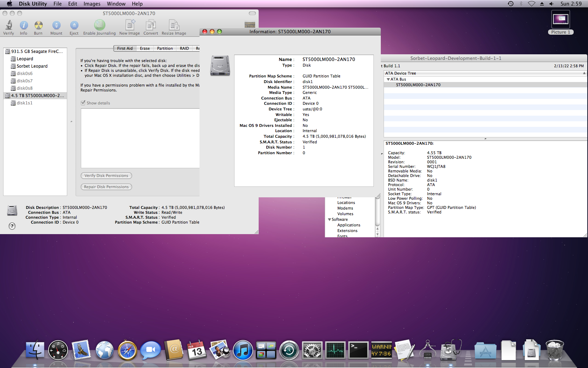The image size is (588, 368).
Task: Open the File menu
Action: pos(58,4)
